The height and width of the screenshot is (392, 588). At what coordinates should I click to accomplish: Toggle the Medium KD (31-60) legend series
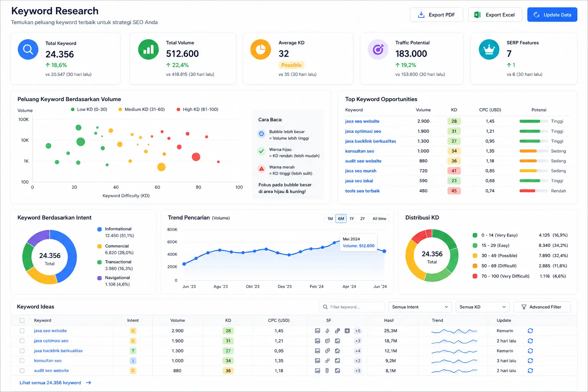[142, 109]
